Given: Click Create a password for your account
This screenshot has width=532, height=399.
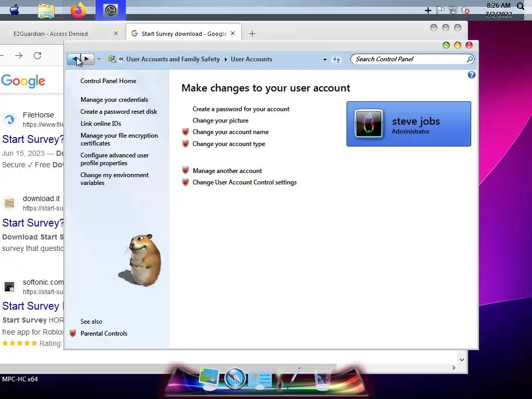Looking at the screenshot, I should point(241,109).
